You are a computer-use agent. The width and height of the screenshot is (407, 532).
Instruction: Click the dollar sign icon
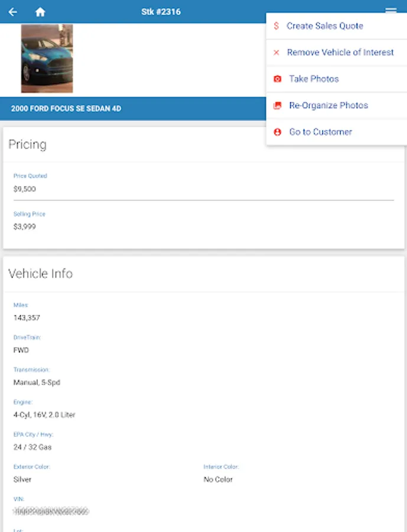276,26
